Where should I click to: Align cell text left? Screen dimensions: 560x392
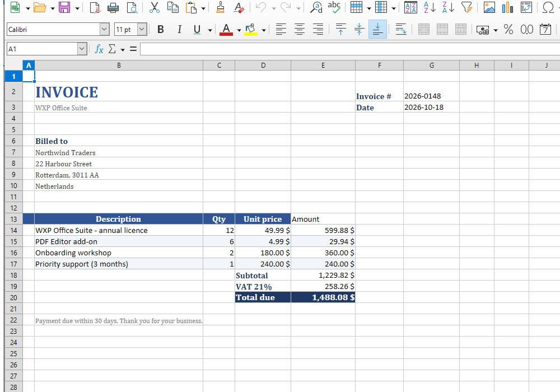click(281, 29)
